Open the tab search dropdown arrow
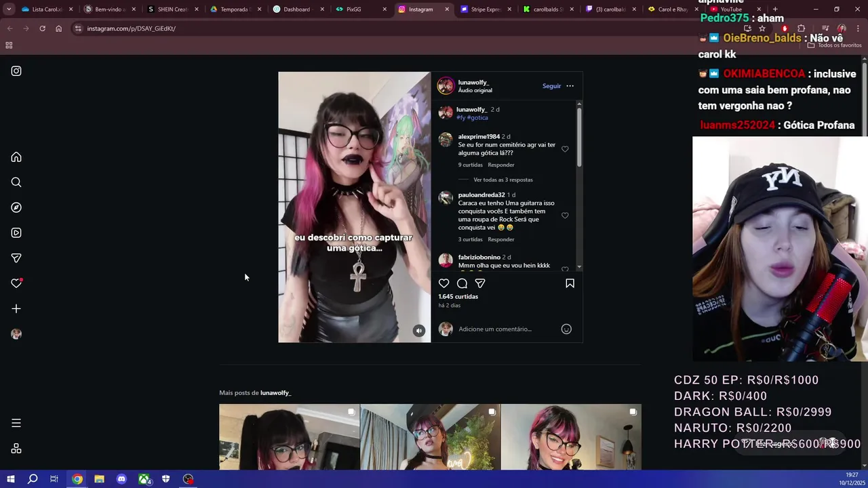 (x=9, y=9)
